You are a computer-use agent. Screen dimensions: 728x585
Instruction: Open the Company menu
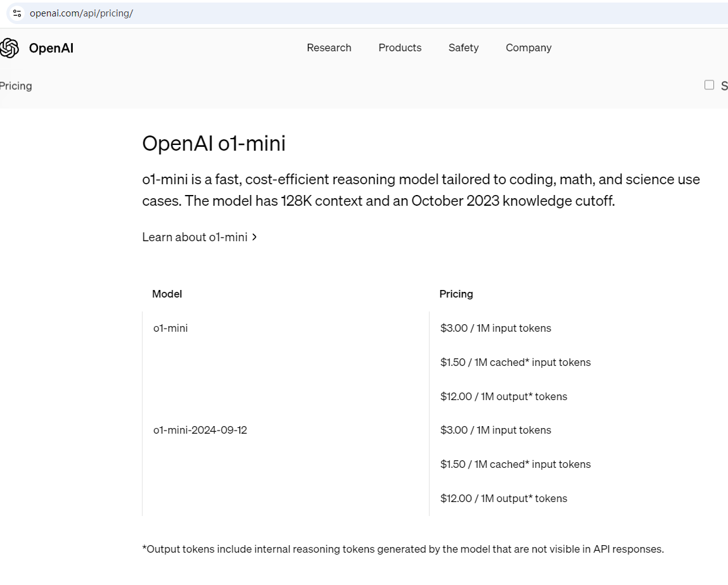(528, 47)
